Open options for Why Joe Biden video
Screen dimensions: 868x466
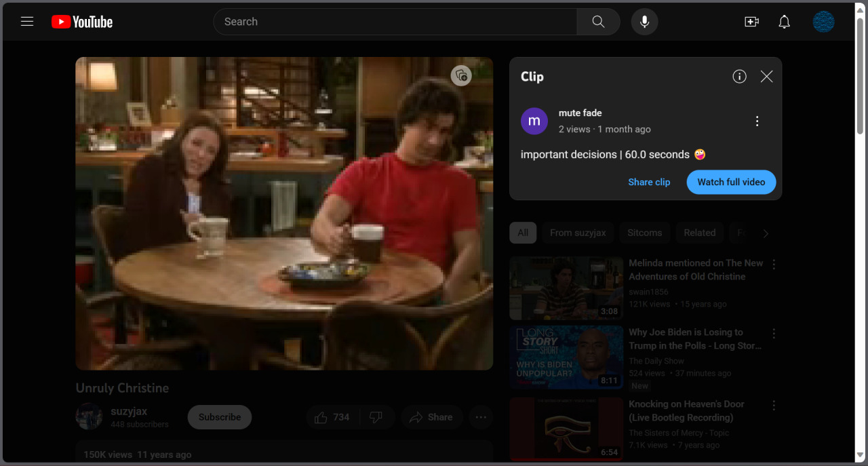(774, 334)
